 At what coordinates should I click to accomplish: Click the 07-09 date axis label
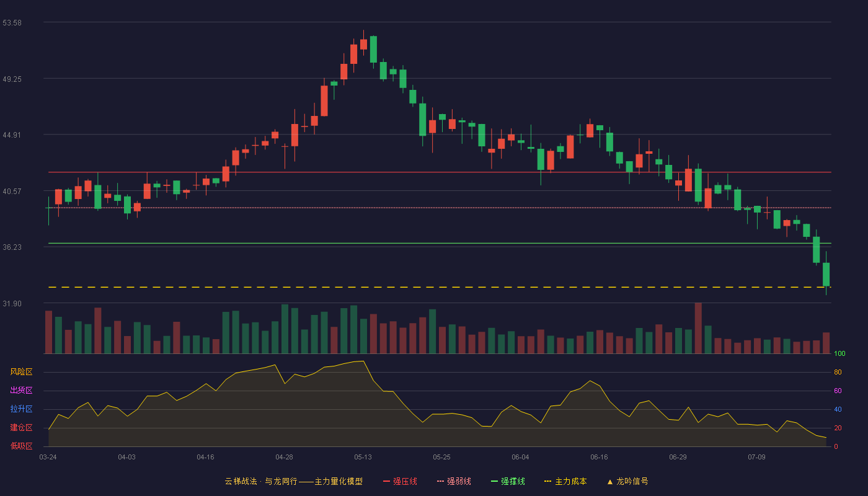[756, 457]
